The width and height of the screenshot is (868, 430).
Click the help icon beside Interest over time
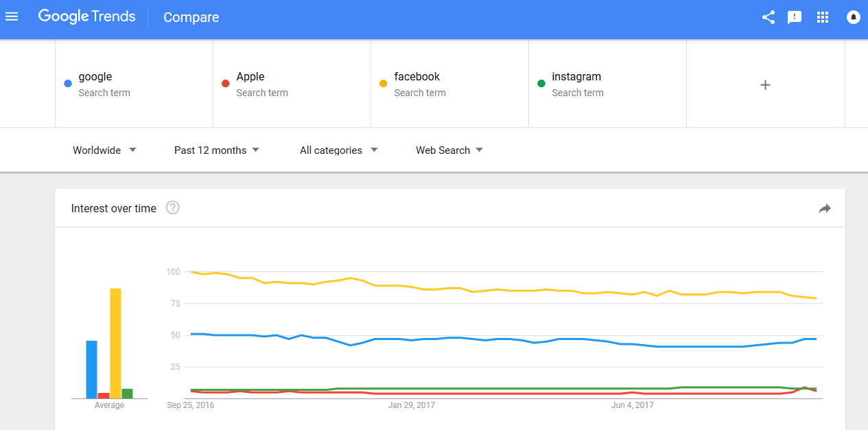[x=173, y=207]
